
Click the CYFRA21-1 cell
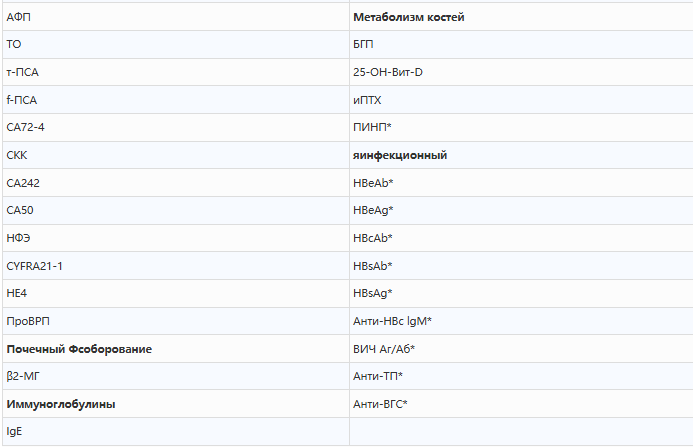point(176,266)
